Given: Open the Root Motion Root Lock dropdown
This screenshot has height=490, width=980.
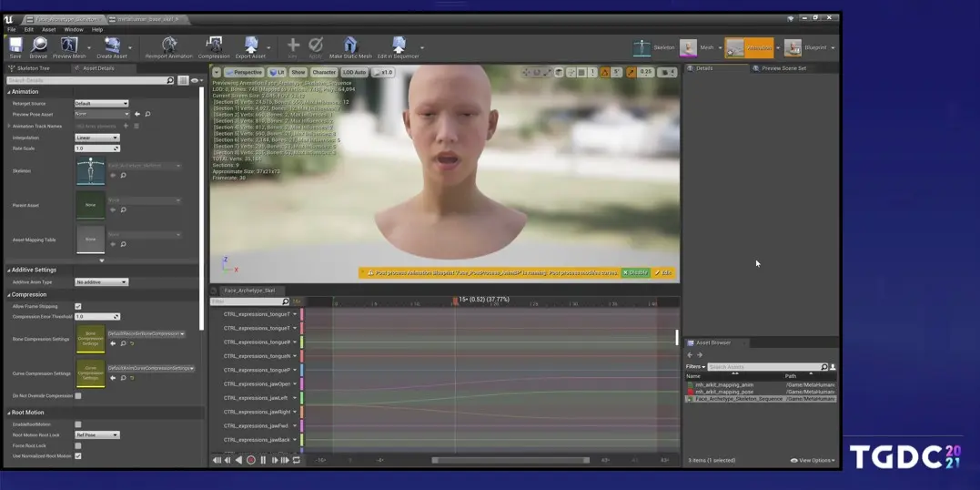Looking at the screenshot, I should [96, 435].
